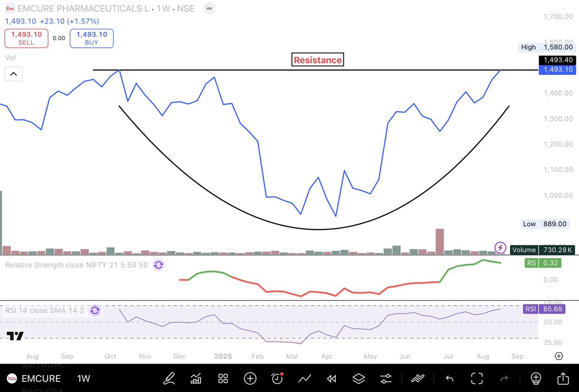The width and height of the screenshot is (579, 392).
Task: Click RSI indicator refresh icon
Action: pos(95,310)
